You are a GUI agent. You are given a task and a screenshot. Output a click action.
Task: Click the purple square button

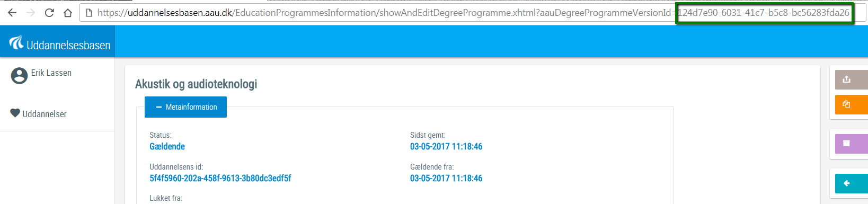point(851,144)
